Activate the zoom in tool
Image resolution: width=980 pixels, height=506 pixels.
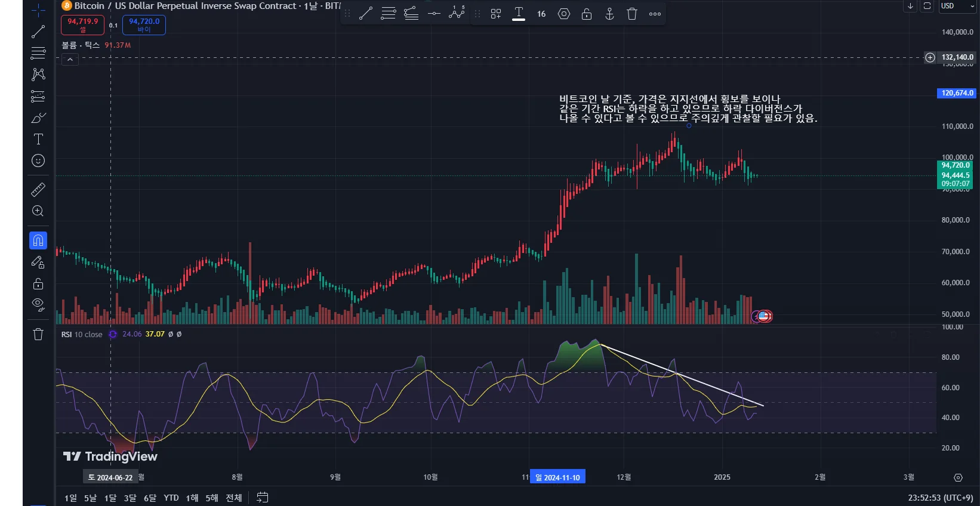pos(38,211)
